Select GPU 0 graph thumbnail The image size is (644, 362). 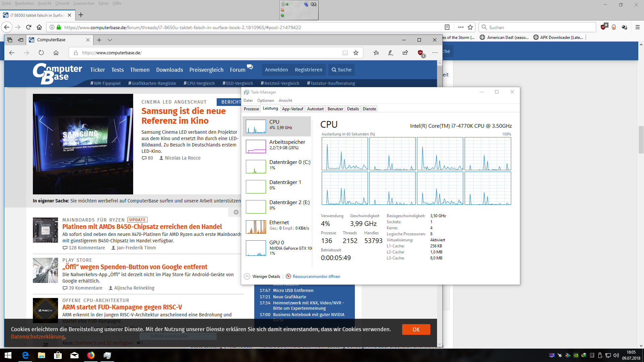point(256,248)
